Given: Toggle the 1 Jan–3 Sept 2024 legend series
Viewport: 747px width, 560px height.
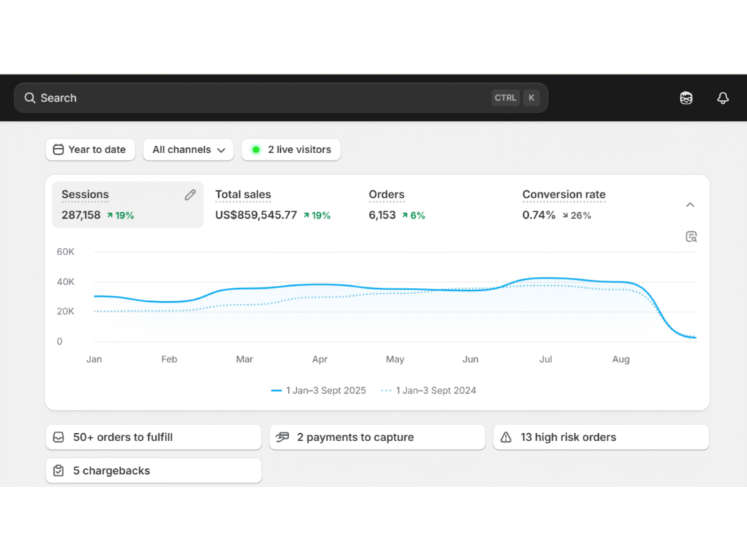Looking at the screenshot, I should coord(429,391).
